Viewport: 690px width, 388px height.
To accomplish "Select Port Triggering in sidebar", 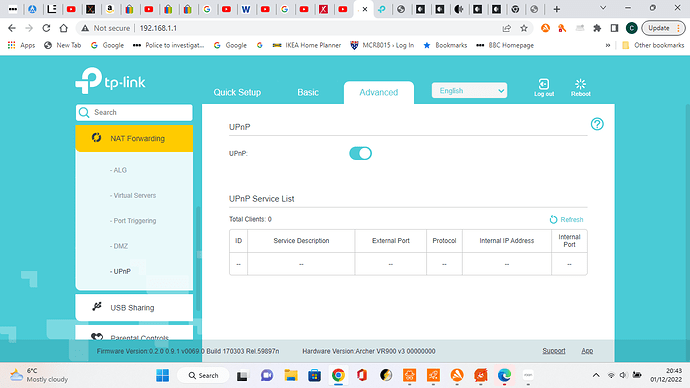I will click(x=133, y=221).
